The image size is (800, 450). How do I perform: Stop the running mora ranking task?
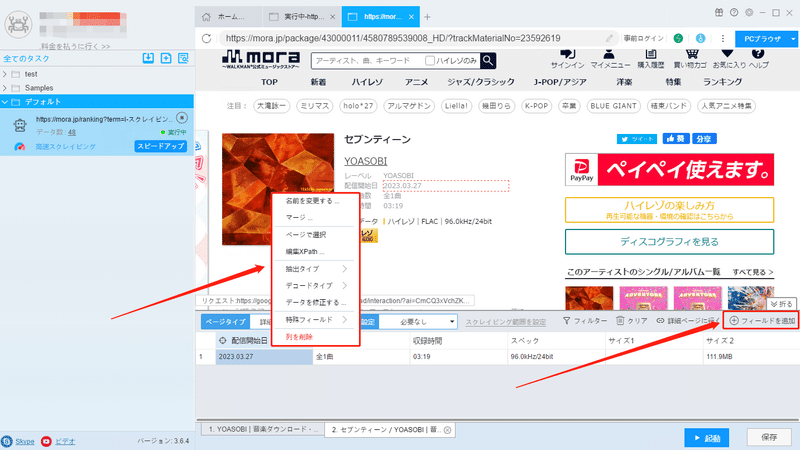point(182,118)
